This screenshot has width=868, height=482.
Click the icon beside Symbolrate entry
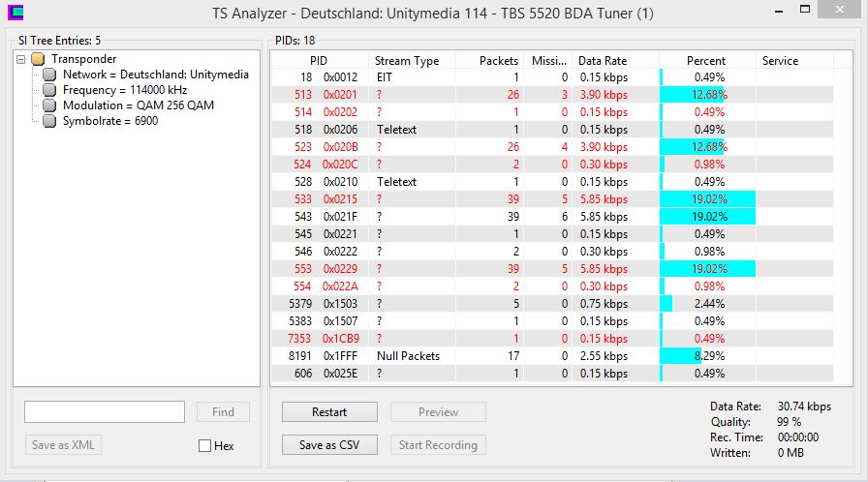coord(50,121)
